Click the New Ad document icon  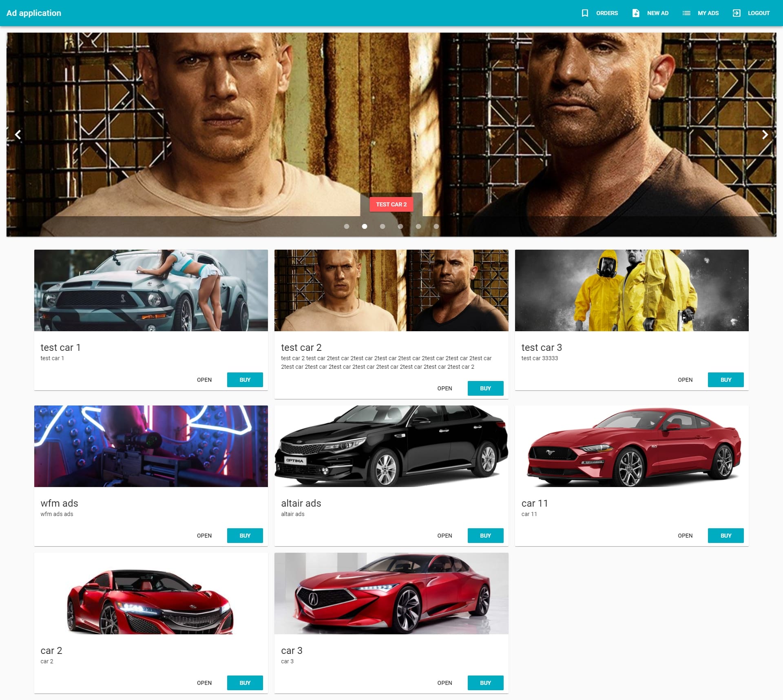(x=635, y=13)
